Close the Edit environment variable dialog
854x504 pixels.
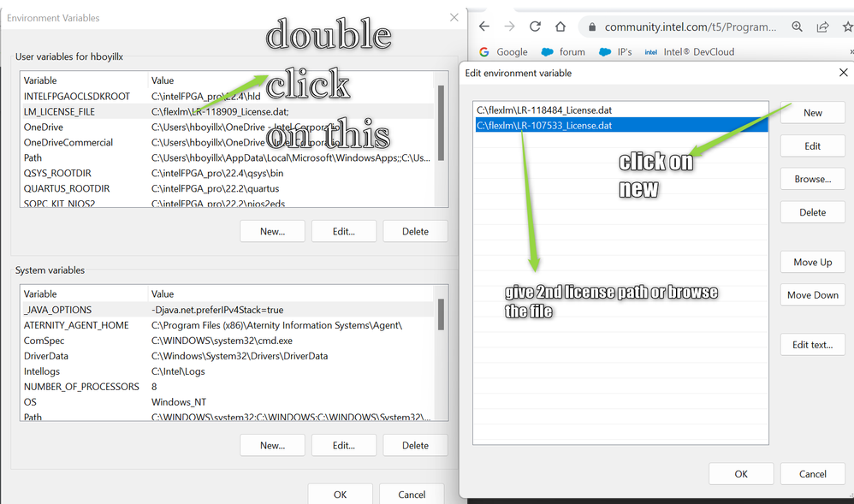tap(843, 73)
